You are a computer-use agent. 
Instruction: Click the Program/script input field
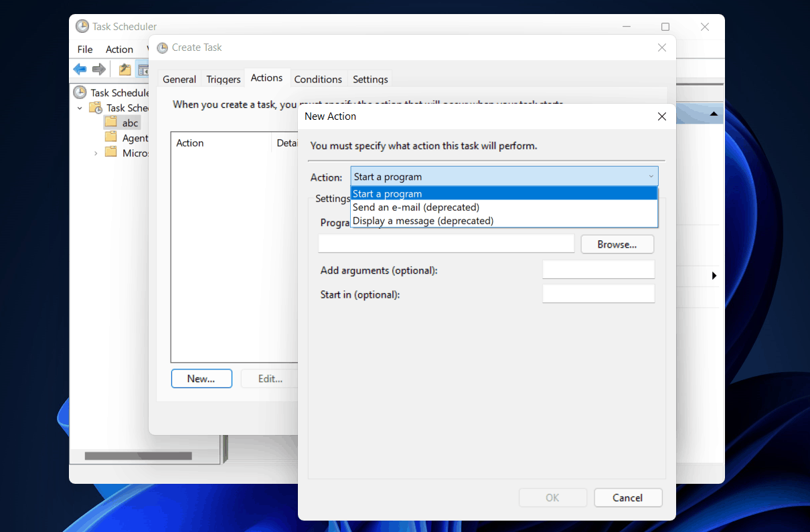pos(445,243)
